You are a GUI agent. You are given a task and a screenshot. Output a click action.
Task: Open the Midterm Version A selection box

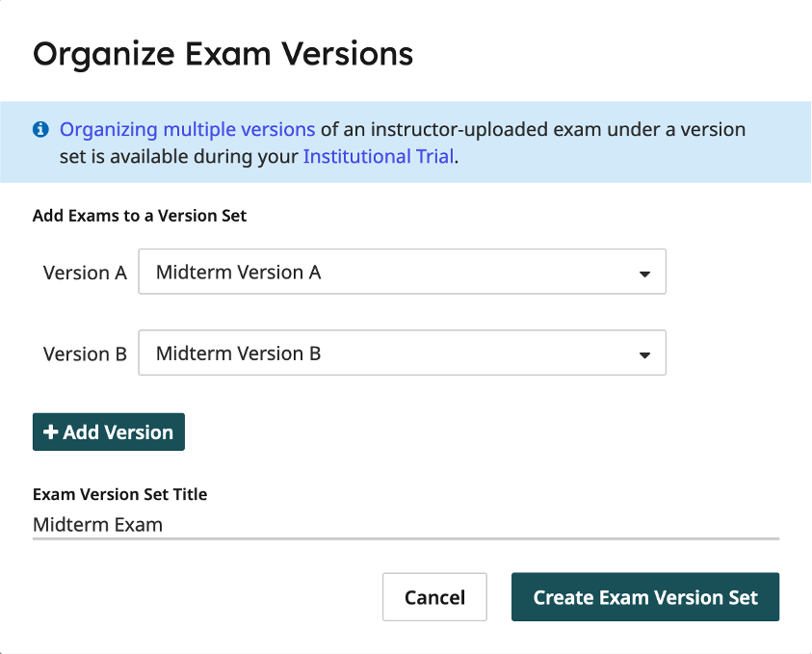pos(402,273)
